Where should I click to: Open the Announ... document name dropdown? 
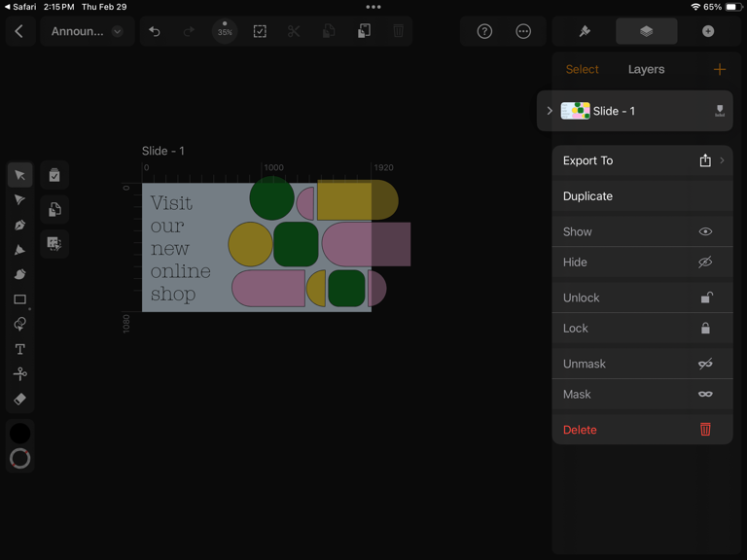87,31
